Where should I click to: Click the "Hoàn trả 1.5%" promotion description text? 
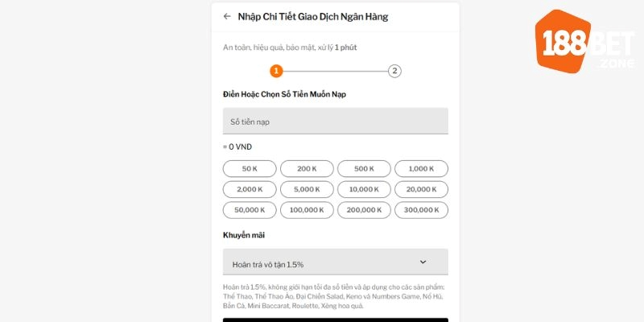[x=335, y=296]
